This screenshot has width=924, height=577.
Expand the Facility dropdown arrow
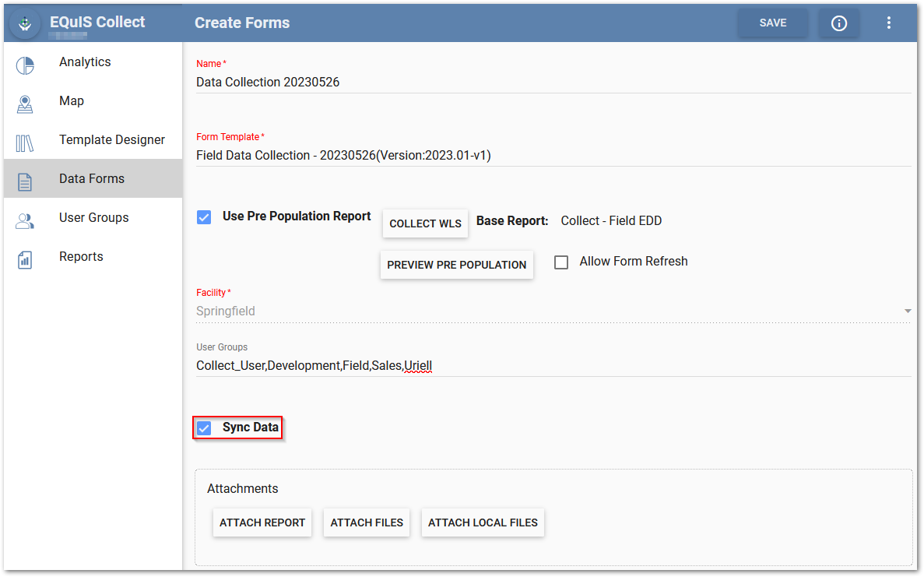[x=907, y=311]
